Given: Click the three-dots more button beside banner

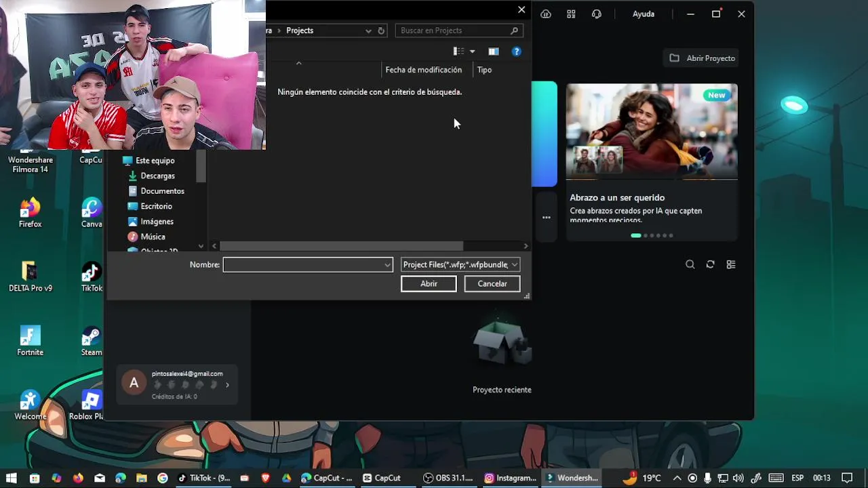Looking at the screenshot, I should tap(546, 218).
